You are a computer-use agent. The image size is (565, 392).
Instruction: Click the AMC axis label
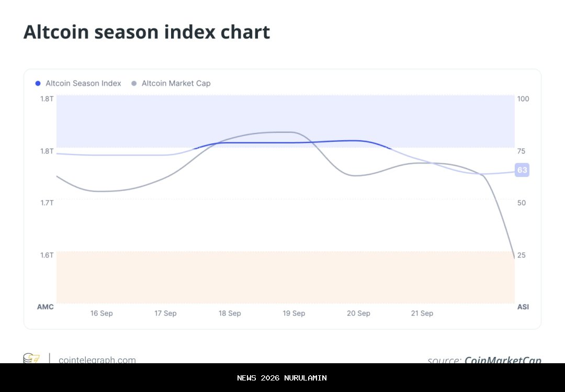46,307
